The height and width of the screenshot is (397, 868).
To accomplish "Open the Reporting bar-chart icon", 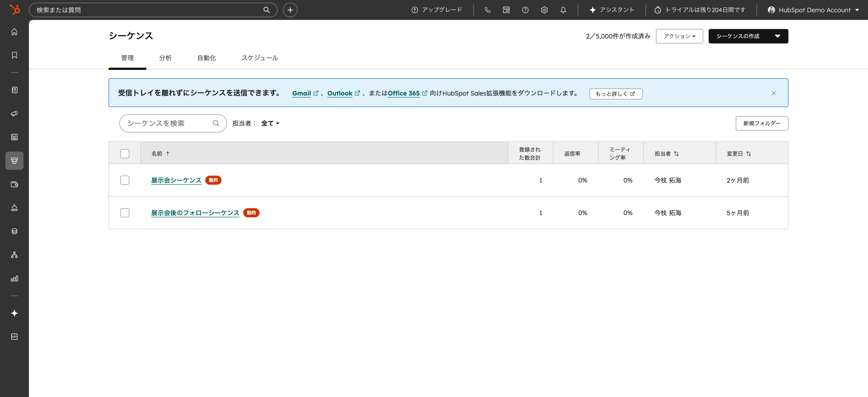I will pyautogui.click(x=14, y=279).
